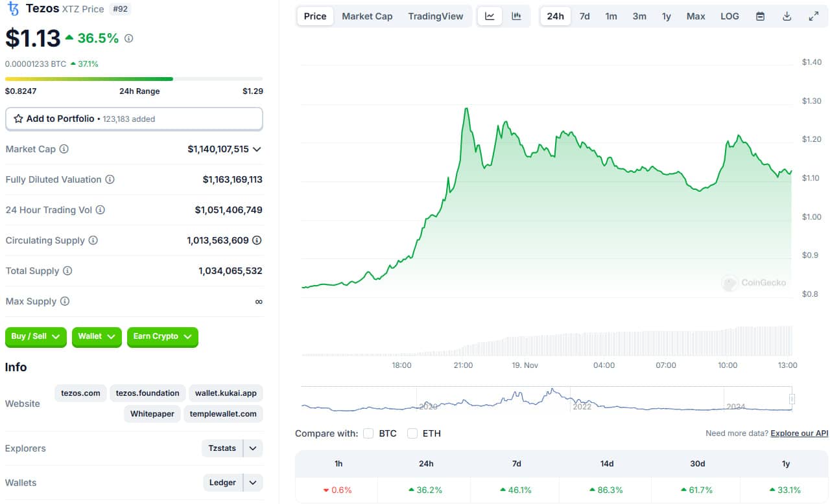Click the Explore our API link
The width and height of the screenshot is (830, 504).
(800, 433)
